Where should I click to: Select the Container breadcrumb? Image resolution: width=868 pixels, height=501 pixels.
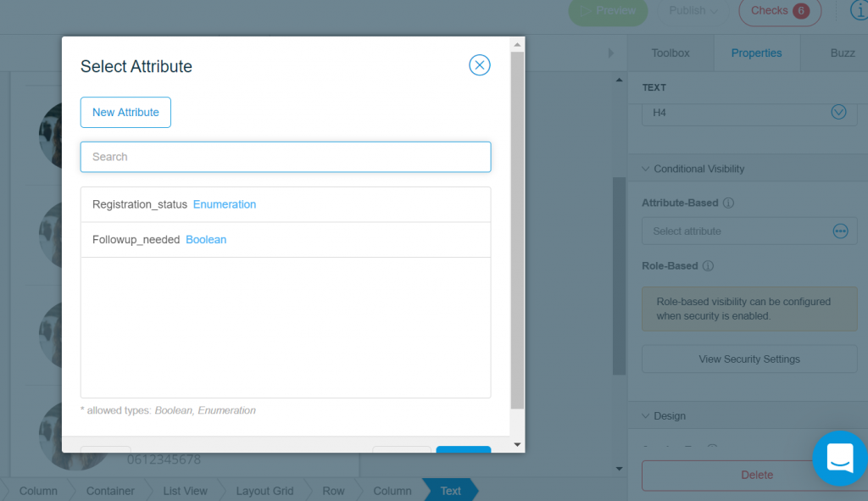[x=110, y=491]
